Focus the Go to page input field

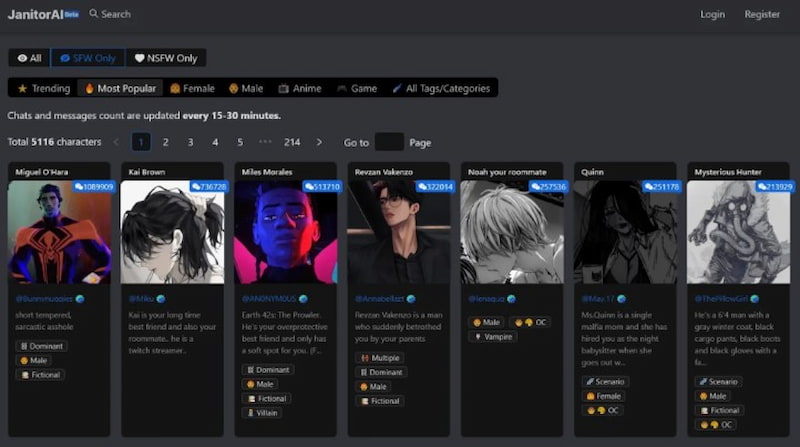pos(389,142)
